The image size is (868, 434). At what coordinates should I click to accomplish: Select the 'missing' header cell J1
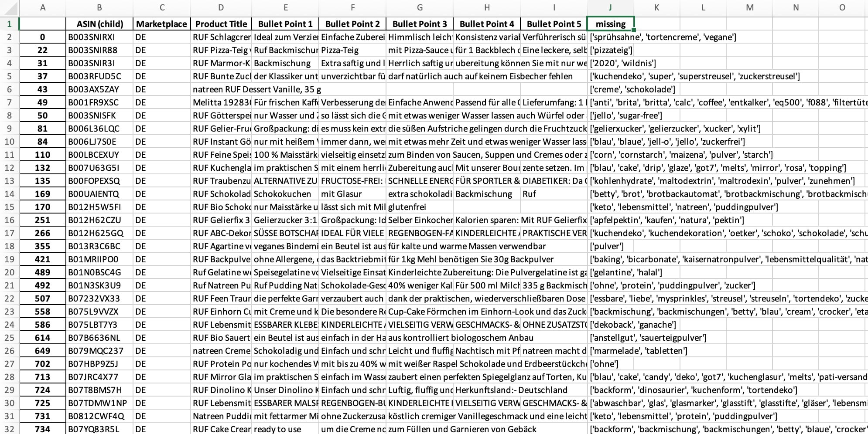[610, 24]
